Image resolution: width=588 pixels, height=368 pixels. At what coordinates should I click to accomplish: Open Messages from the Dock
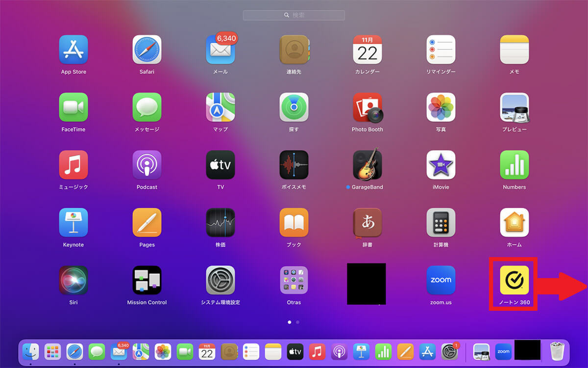(x=97, y=351)
